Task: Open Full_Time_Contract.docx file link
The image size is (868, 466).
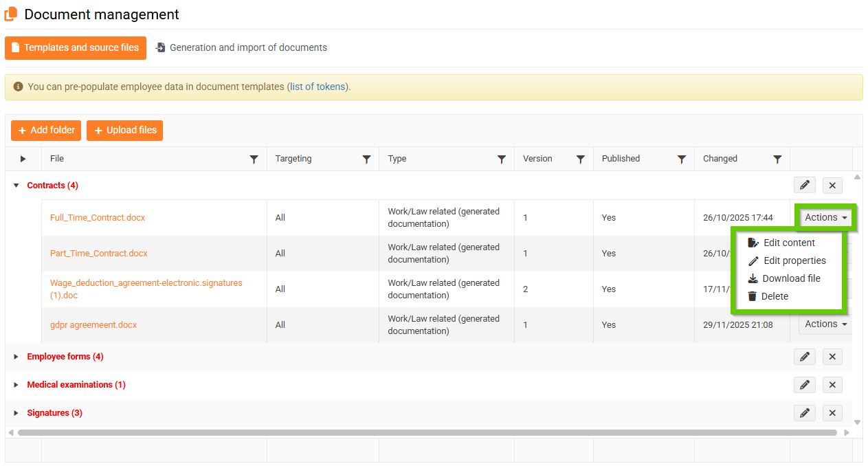Action: pos(98,218)
